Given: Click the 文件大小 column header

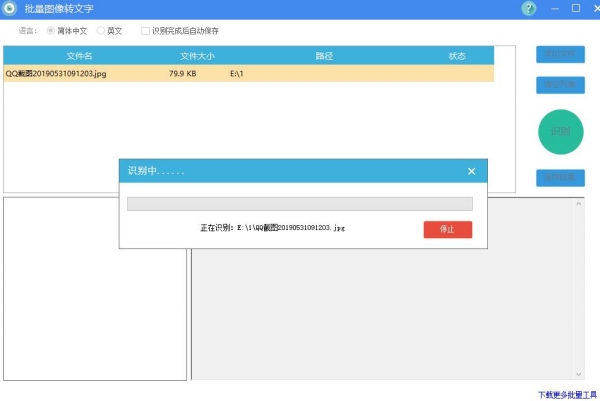Looking at the screenshot, I should point(197,56).
